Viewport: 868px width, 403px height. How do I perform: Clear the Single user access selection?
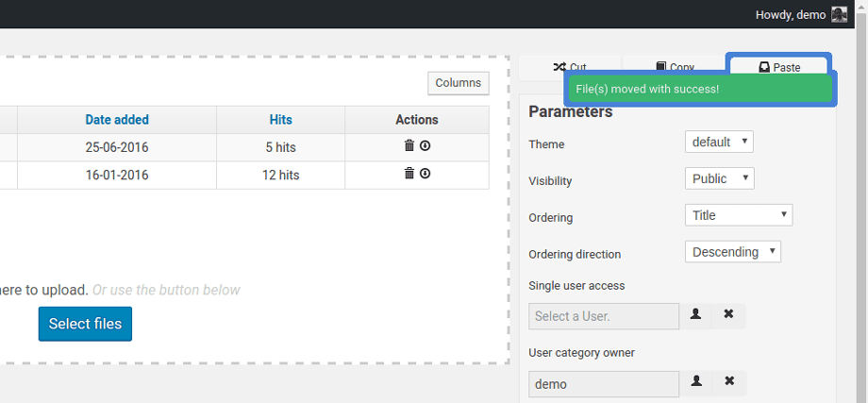[x=728, y=315]
